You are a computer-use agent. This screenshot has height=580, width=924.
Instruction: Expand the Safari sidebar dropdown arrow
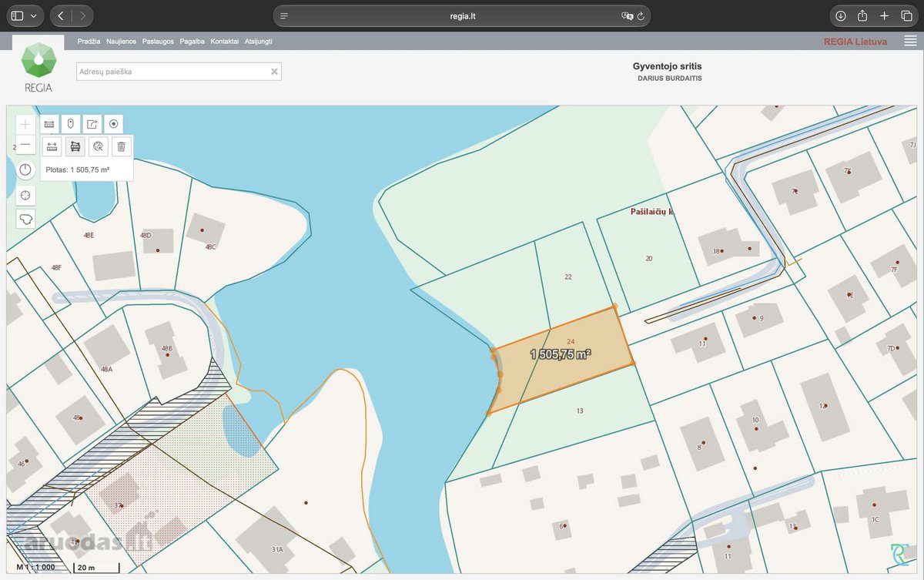(34, 15)
